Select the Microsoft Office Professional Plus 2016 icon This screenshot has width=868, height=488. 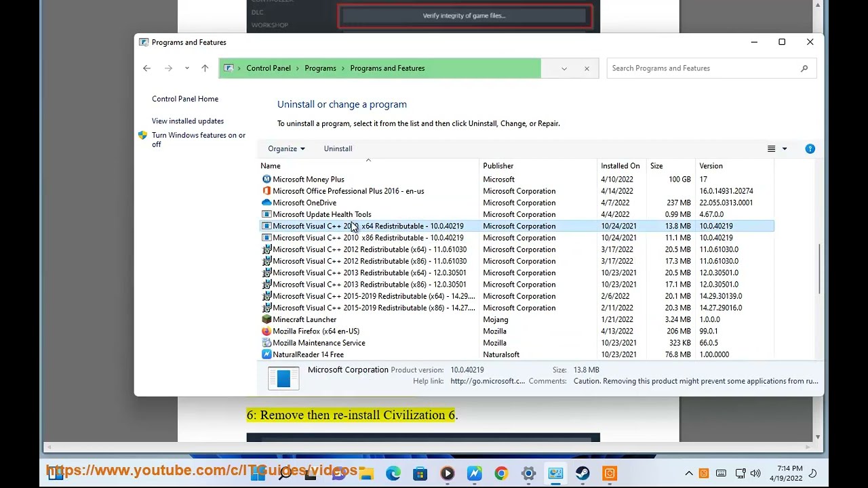tap(267, 191)
